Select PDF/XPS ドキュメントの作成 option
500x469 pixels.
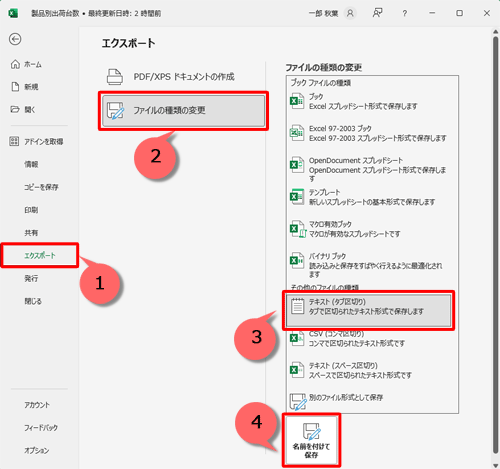pos(183,77)
